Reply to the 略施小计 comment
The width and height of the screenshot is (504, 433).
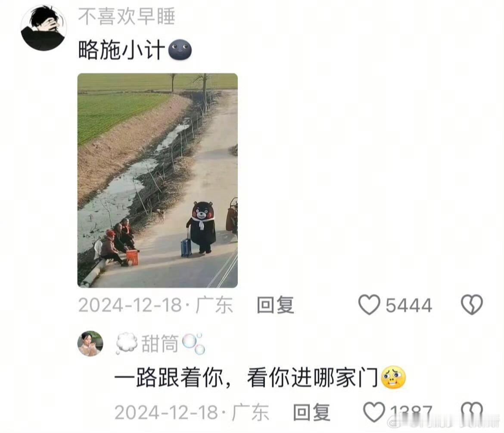click(275, 305)
